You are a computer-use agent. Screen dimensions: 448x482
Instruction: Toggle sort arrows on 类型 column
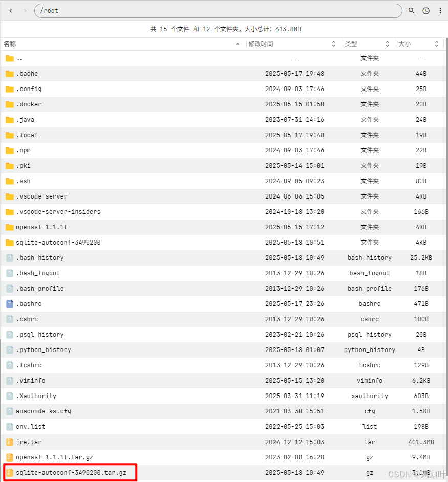(387, 43)
